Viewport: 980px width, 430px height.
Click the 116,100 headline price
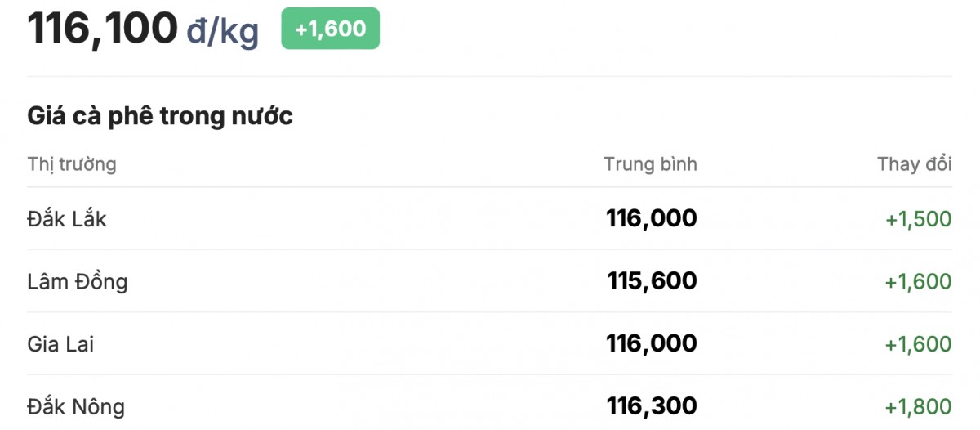(103, 29)
